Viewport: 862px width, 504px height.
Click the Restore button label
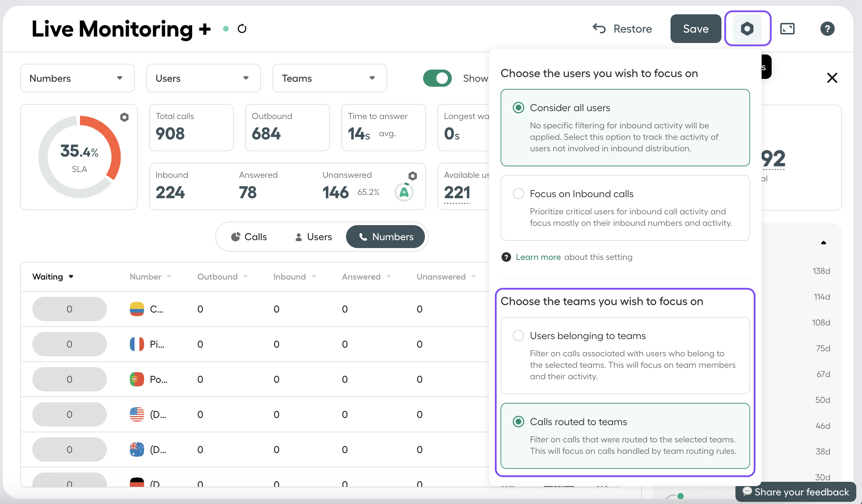(x=633, y=29)
